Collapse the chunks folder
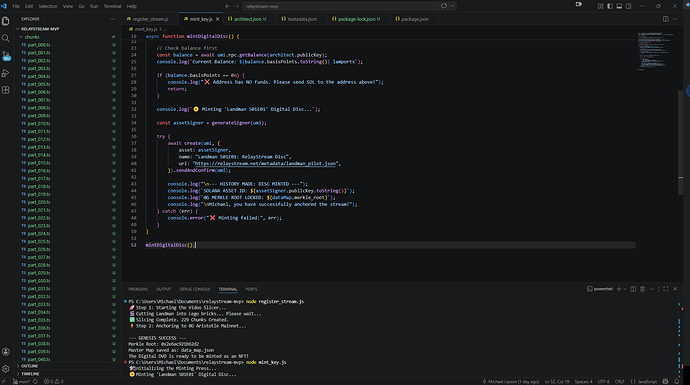690x385 pixels. [x=68, y=37]
